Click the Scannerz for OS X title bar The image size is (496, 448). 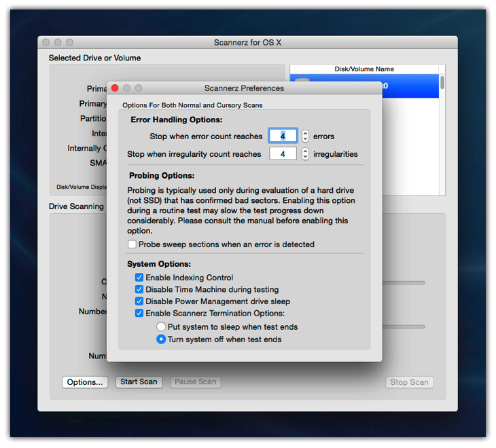[x=247, y=42]
